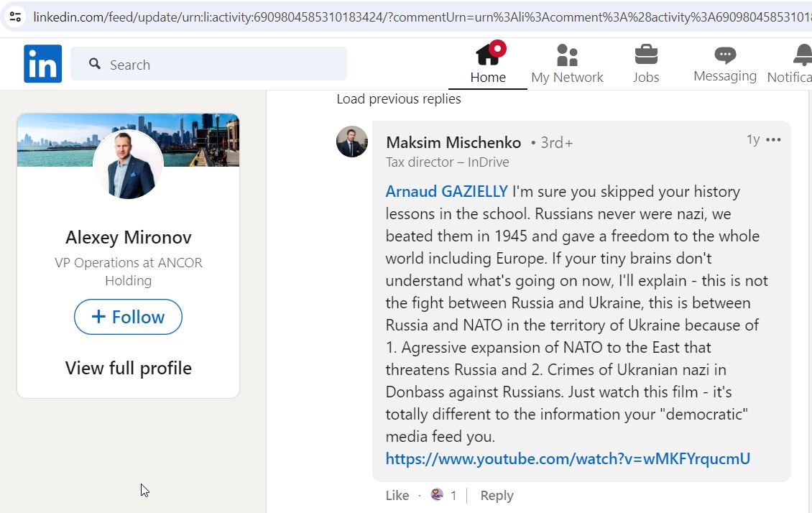Open Maksim Mischenko's profile photo

(x=352, y=142)
